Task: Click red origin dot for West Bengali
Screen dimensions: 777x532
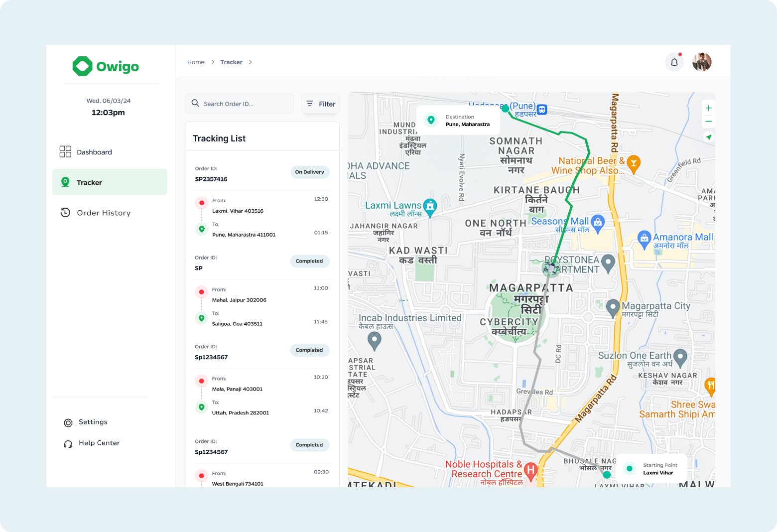Action: coord(202,476)
